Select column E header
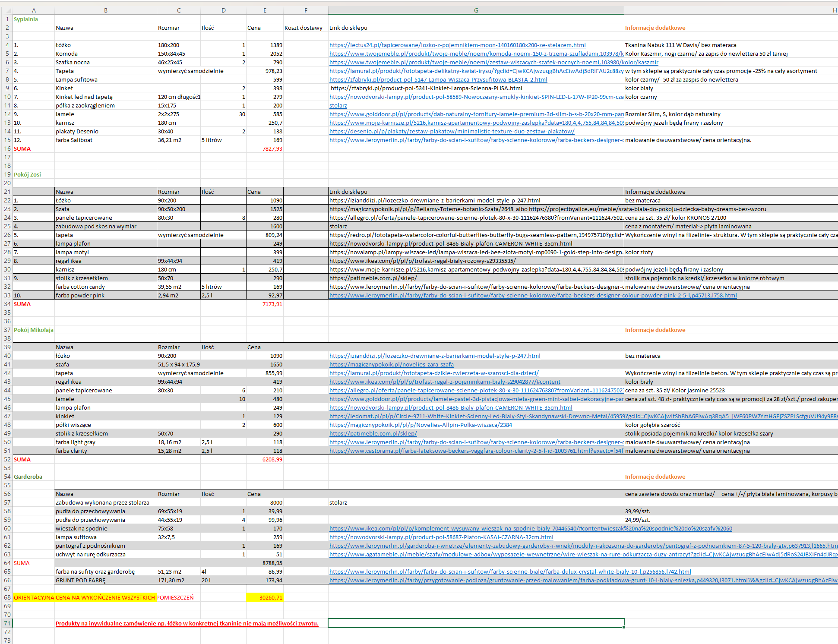The image size is (838, 644). pos(265,10)
